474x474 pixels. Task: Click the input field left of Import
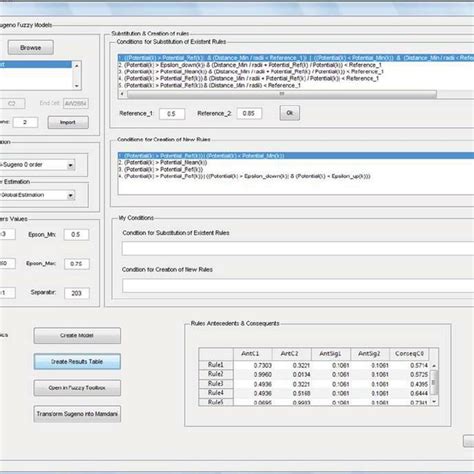[x=25, y=122]
